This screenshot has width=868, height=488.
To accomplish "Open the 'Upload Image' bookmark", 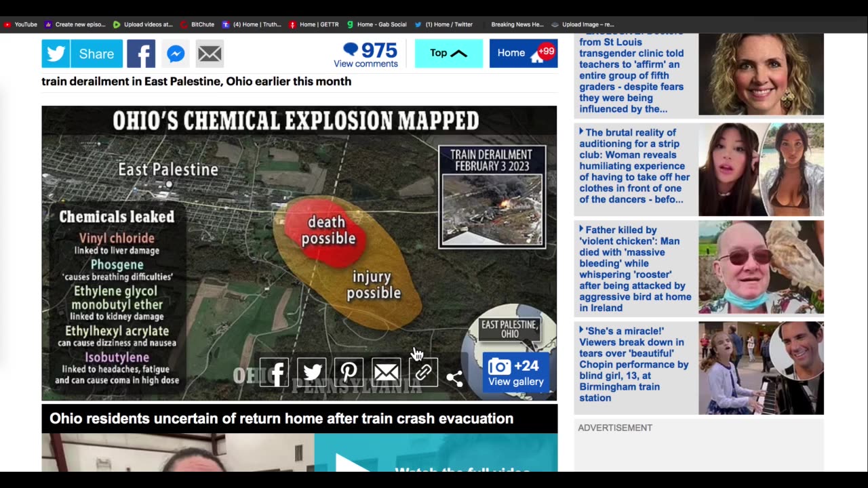I will (x=583, y=24).
